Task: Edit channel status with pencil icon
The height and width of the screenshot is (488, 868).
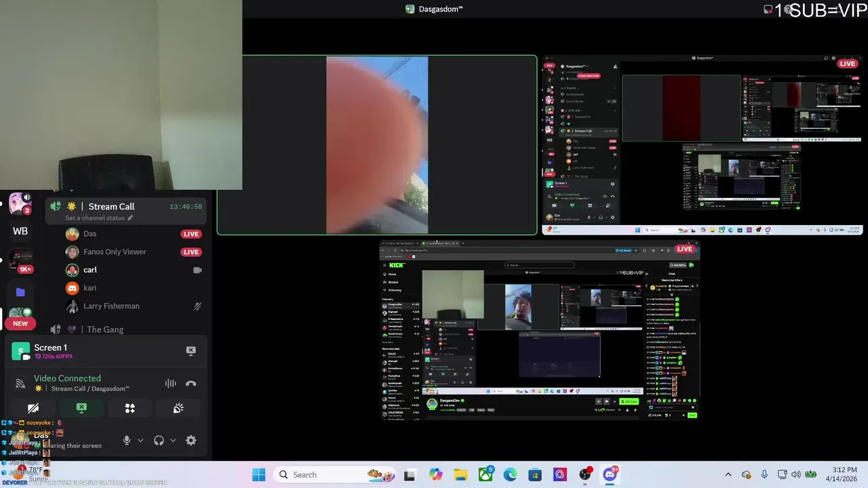Action: pyautogui.click(x=130, y=218)
